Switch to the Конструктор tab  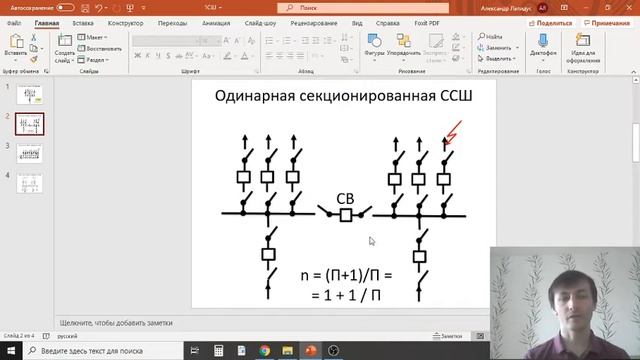pyautogui.click(x=125, y=23)
